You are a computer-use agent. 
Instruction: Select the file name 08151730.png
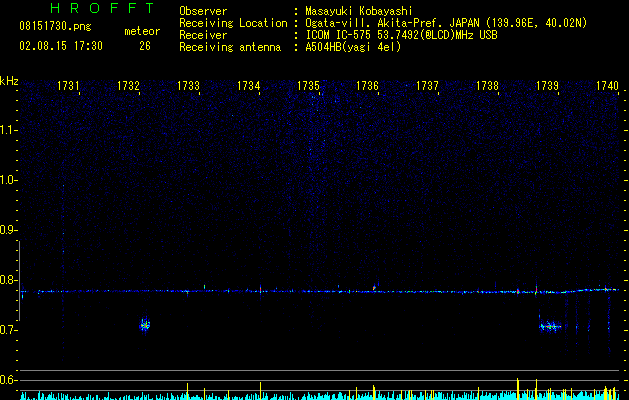point(55,27)
